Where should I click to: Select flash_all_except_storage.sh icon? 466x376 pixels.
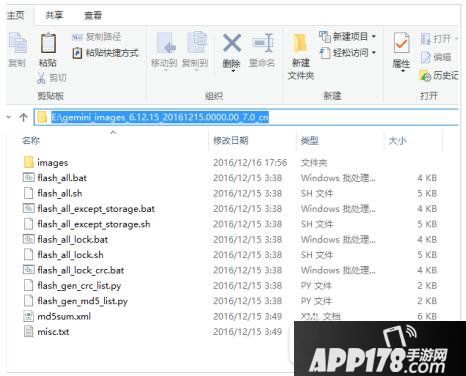(29, 224)
